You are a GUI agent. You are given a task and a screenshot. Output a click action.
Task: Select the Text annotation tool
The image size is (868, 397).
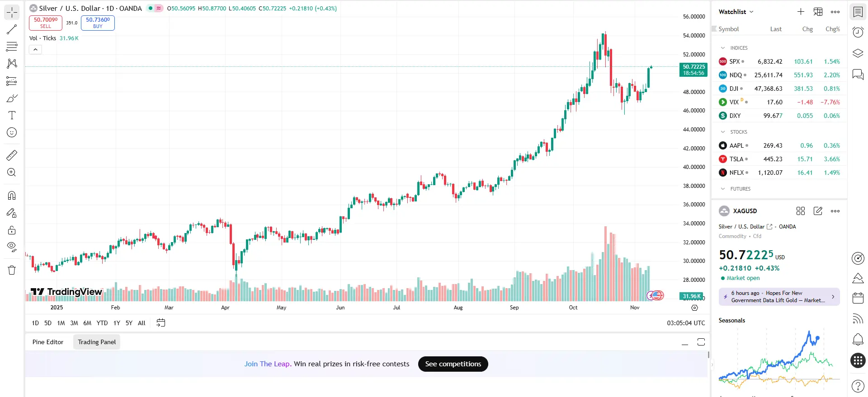click(x=12, y=115)
